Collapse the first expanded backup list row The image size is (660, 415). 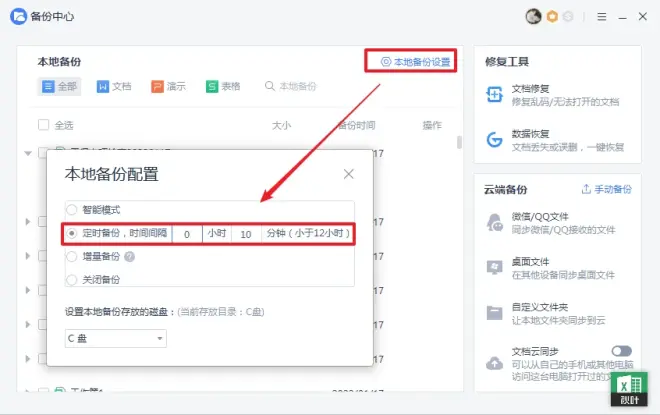coord(28,153)
